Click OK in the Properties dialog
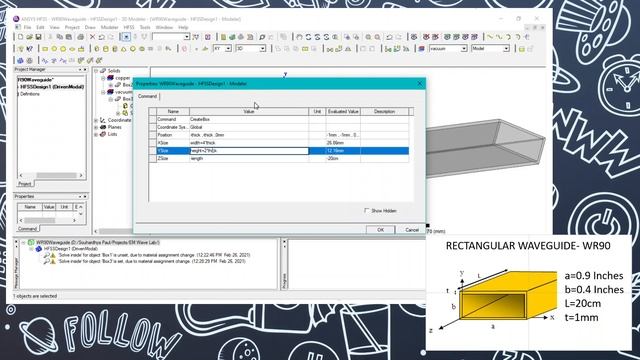Image resolution: width=640 pixels, height=360 pixels. 380,230
